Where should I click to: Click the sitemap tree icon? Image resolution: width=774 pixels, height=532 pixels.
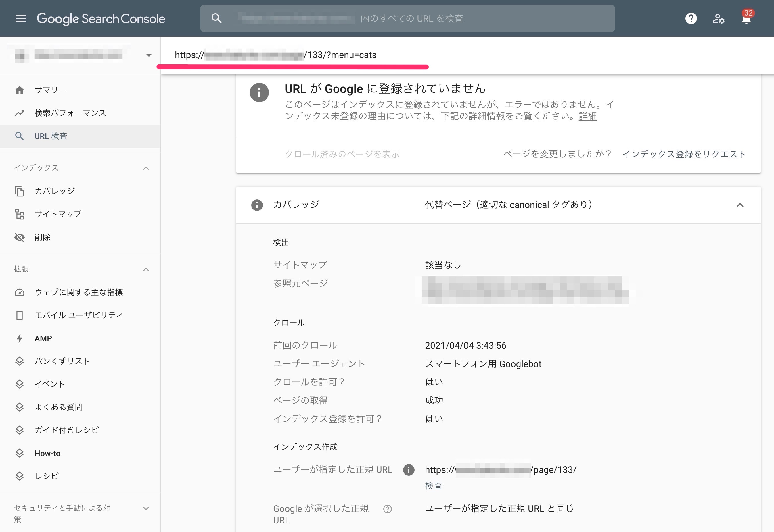click(19, 214)
